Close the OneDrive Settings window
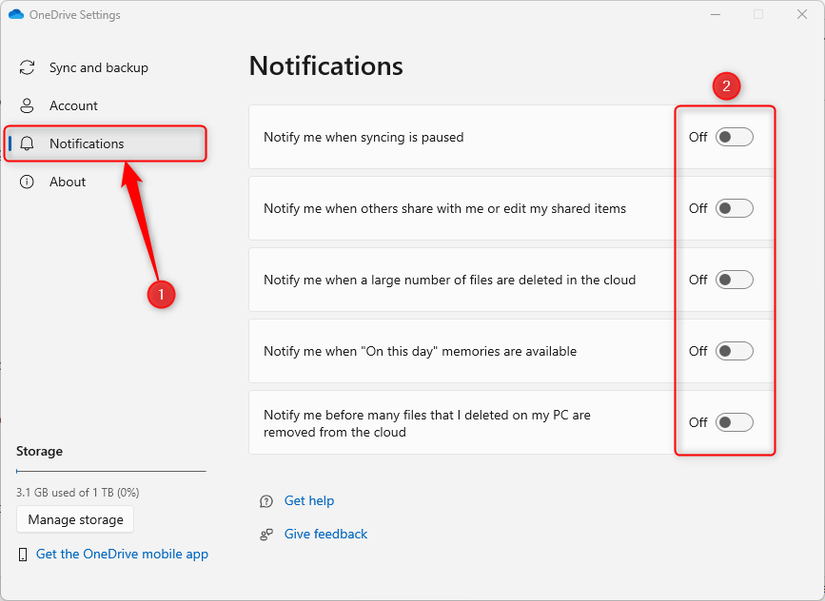The height and width of the screenshot is (601, 825). (x=802, y=14)
